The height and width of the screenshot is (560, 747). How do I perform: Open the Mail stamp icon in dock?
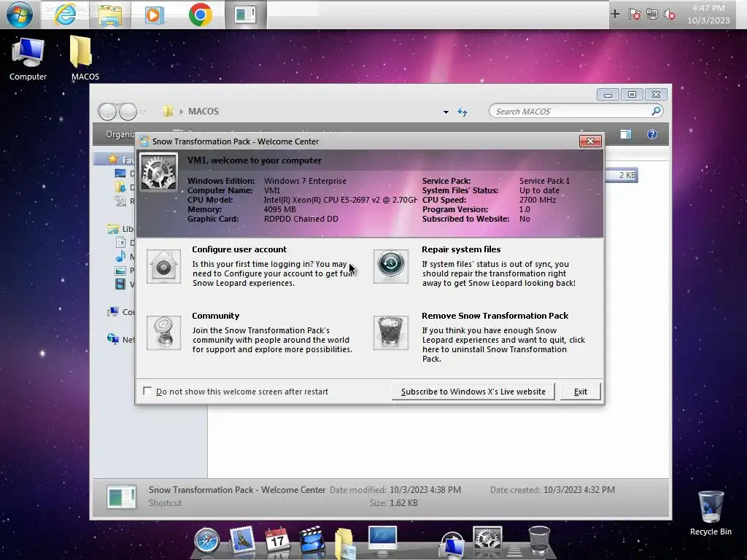[242, 540]
